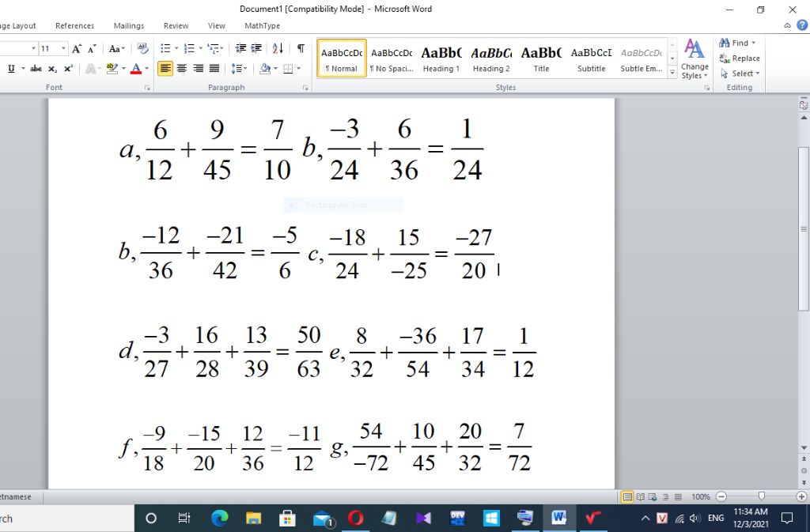Click the zoom slider handle

(762, 496)
